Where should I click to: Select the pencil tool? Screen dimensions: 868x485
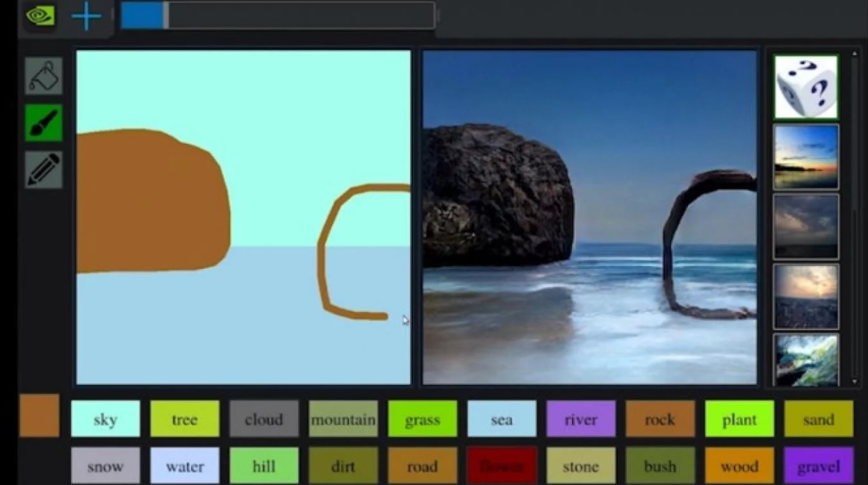(x=44, y=170)
